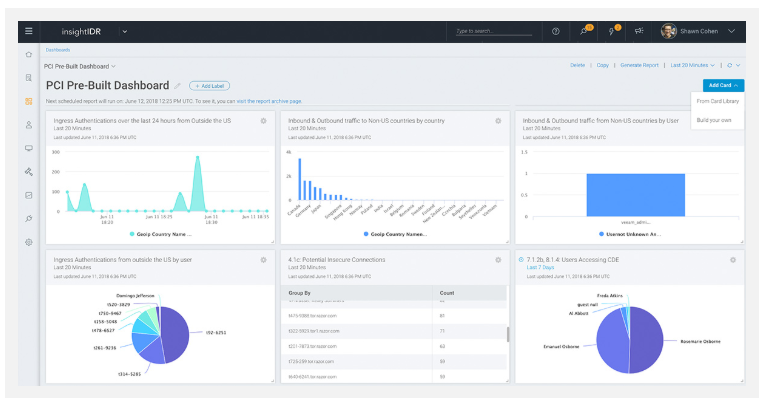762x400 pixels.
Task: Open the data collection plug sidebar icon
Action: (x=29, y=218)
